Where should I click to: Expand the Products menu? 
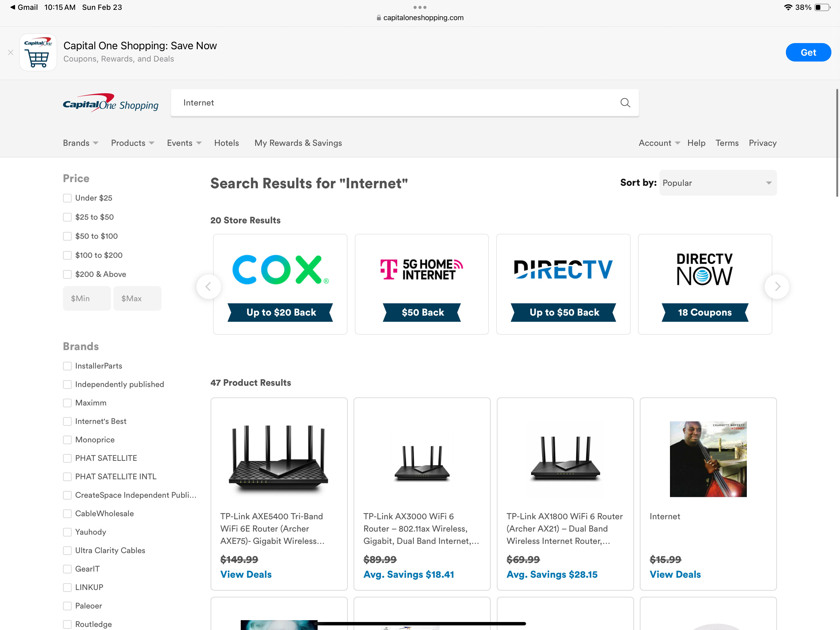[133, 143]
